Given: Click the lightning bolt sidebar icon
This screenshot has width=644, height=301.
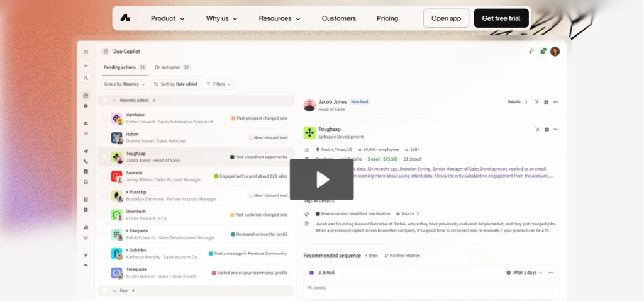Looking at the screenshot, I should click(86, 256).
